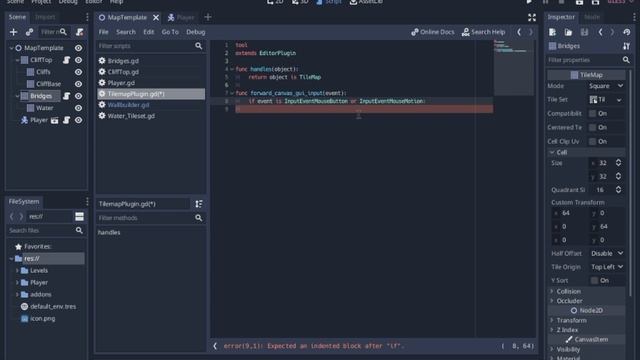
Task: Toggle Player node visibility
Action: point(78,120)
